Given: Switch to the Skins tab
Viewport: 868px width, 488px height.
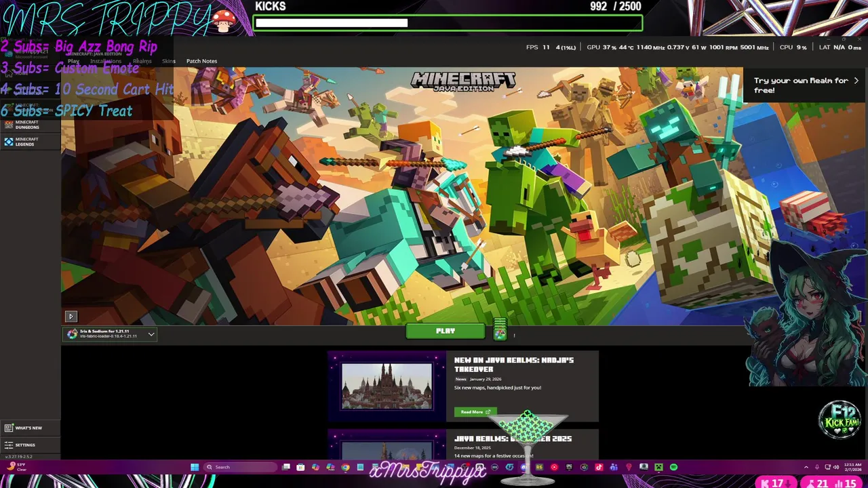Looking at the screenshot, I should click(169, 61).
